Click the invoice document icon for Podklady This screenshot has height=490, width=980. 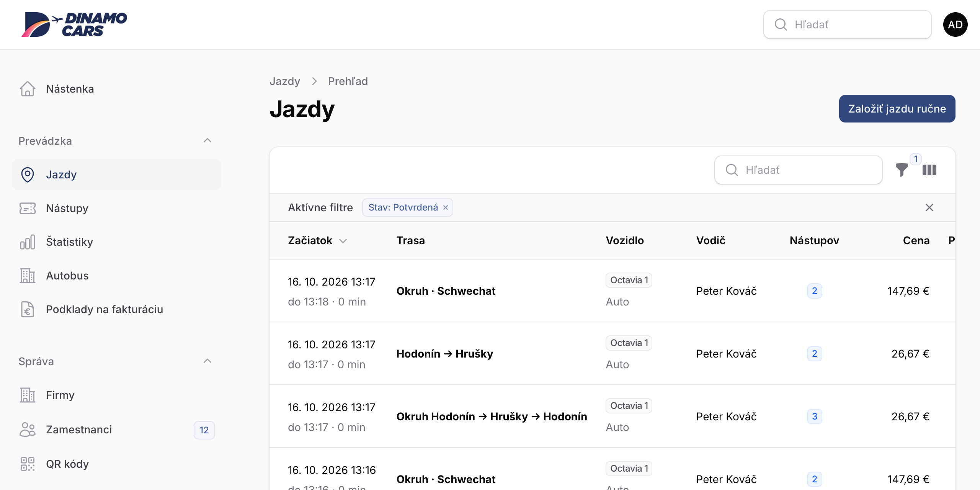[x=28, y=309]
